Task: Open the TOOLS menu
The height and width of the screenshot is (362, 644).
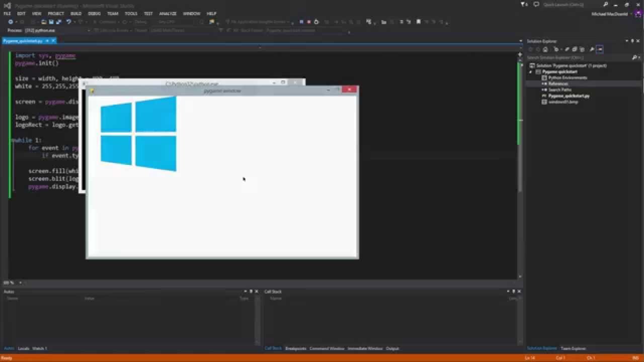Action: pyautogui.click(x=131, y=14)
